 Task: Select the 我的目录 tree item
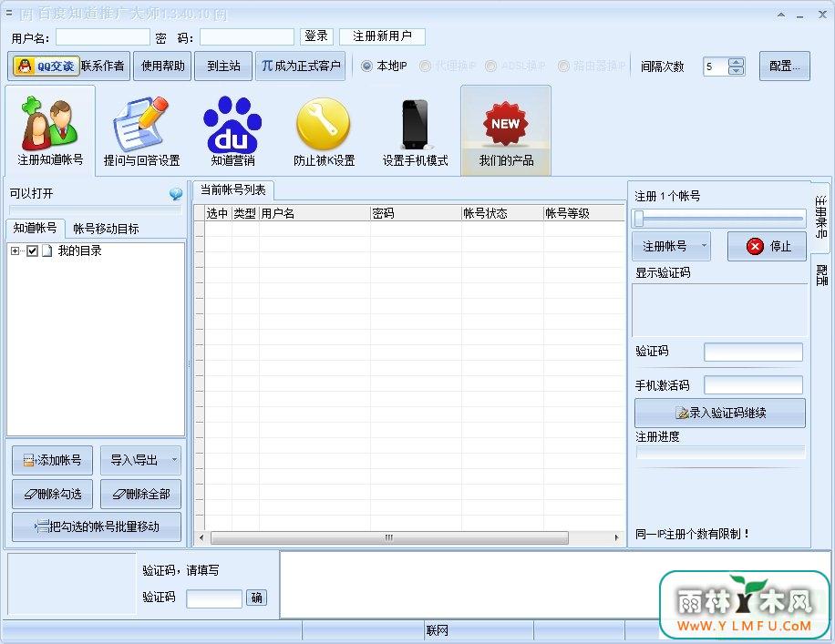tap(79, 250)
